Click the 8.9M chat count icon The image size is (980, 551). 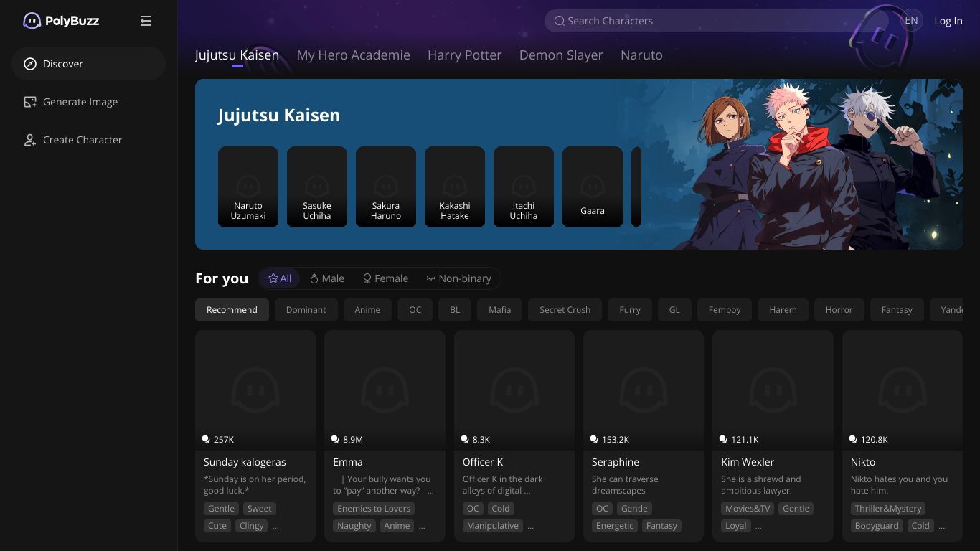click(x=336, y=439)
